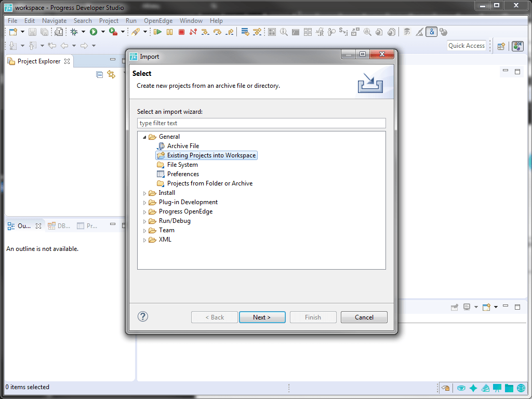Click Collapse All in Project Explorer
This screenshot has height=399, width=532.
point(99,75)
